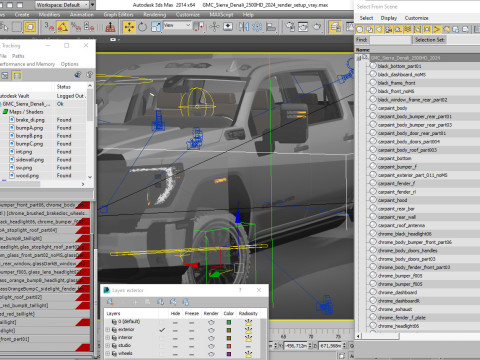Screen dimensions: 480x360
Task: Toggle Table View icon in Asset Tracking
Action: point(17,75)
